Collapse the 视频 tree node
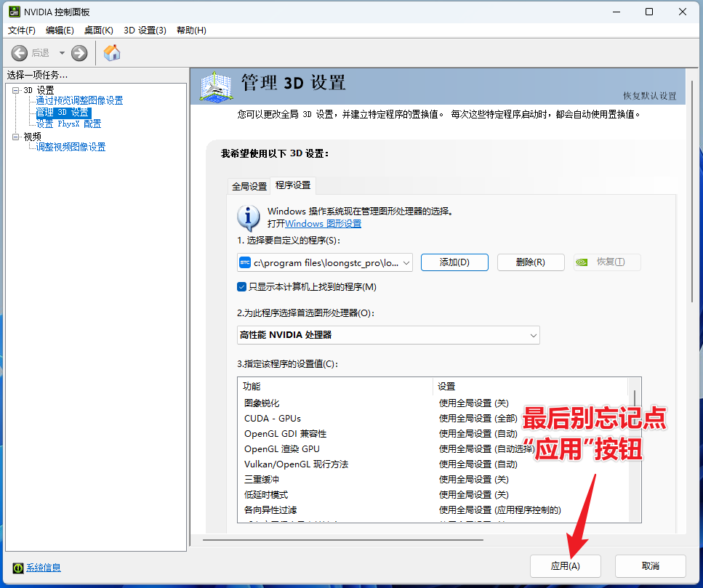 [16, 137]
